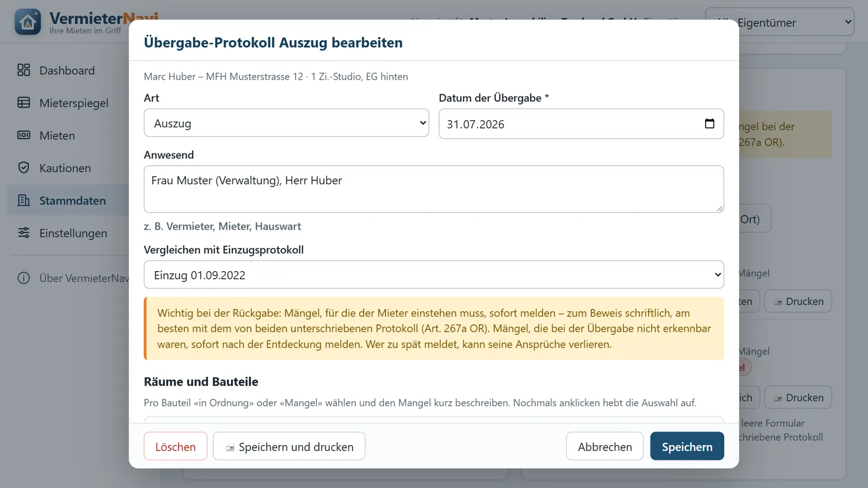This screenshot has width=868, height=488.
Task: Click the info icon beside Über VermieterNavi
Action: pos(24,278)
